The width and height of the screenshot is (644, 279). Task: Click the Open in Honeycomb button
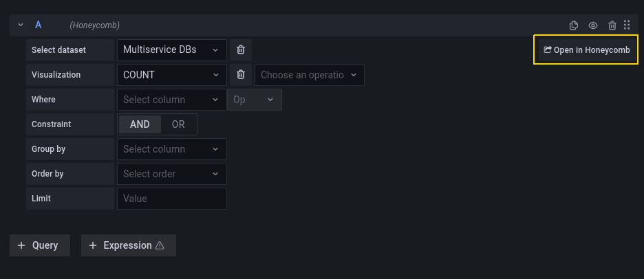coord(586,50)
